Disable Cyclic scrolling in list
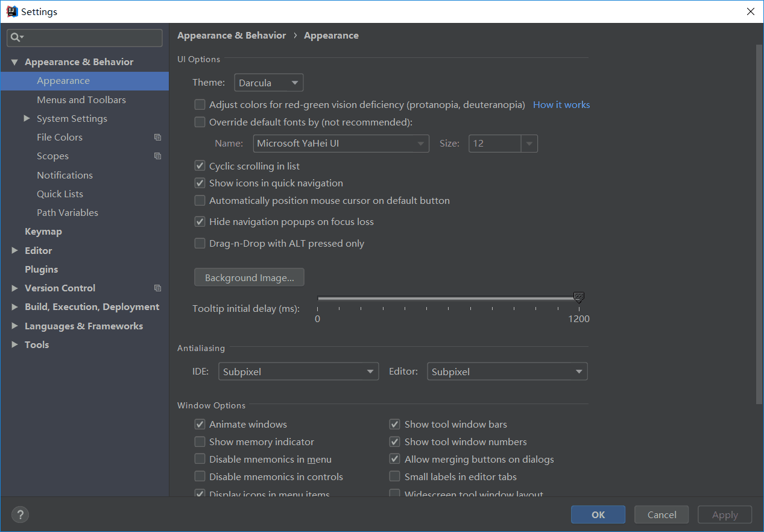Image resolution: width=764 pixels, height=532 pixels. [200, 165]
